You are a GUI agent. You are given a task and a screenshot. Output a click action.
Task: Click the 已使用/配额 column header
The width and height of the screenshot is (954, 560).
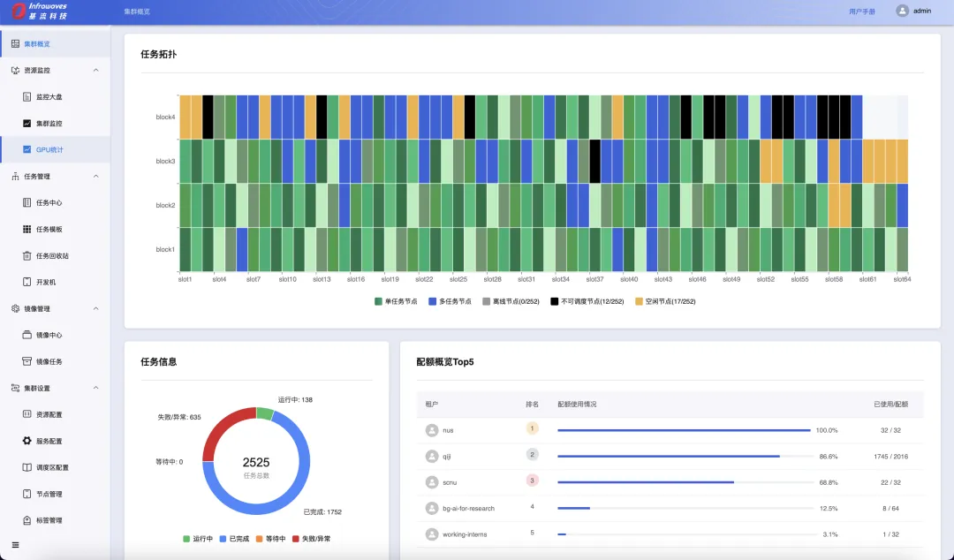[x=890, y=405]
